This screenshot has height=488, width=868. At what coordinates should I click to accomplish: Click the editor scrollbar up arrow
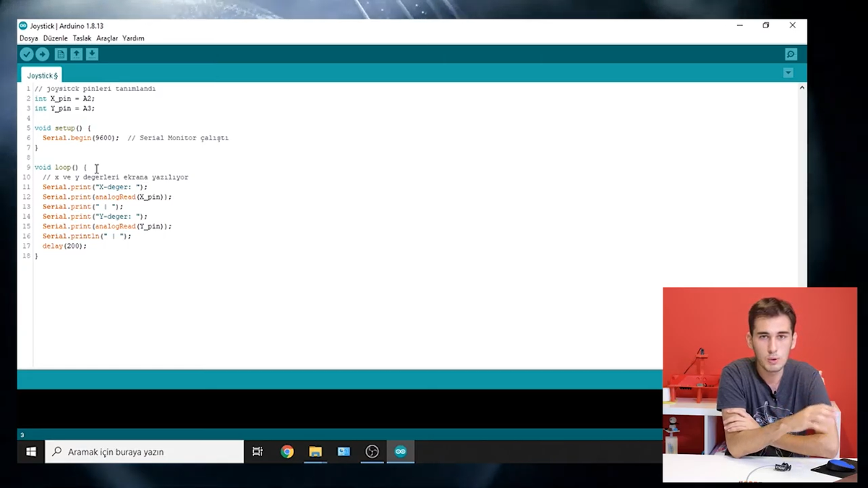[801, 88]
